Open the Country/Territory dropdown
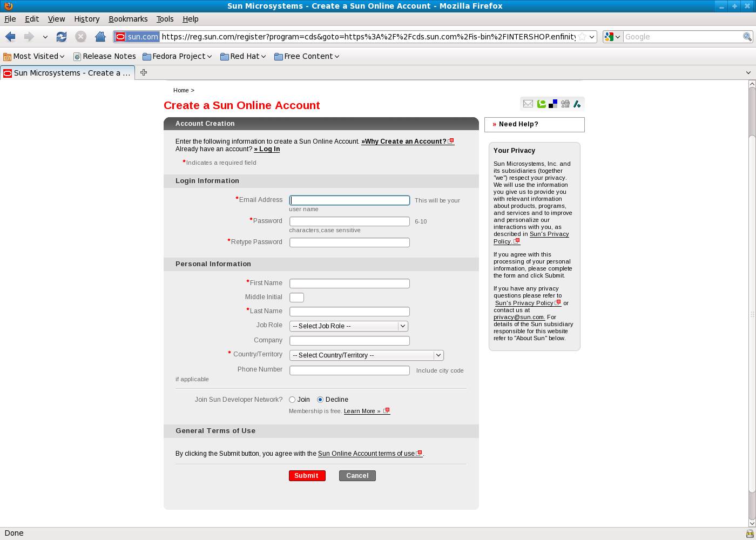The height and width of the screenshot is (540, 756). (367, 355)
